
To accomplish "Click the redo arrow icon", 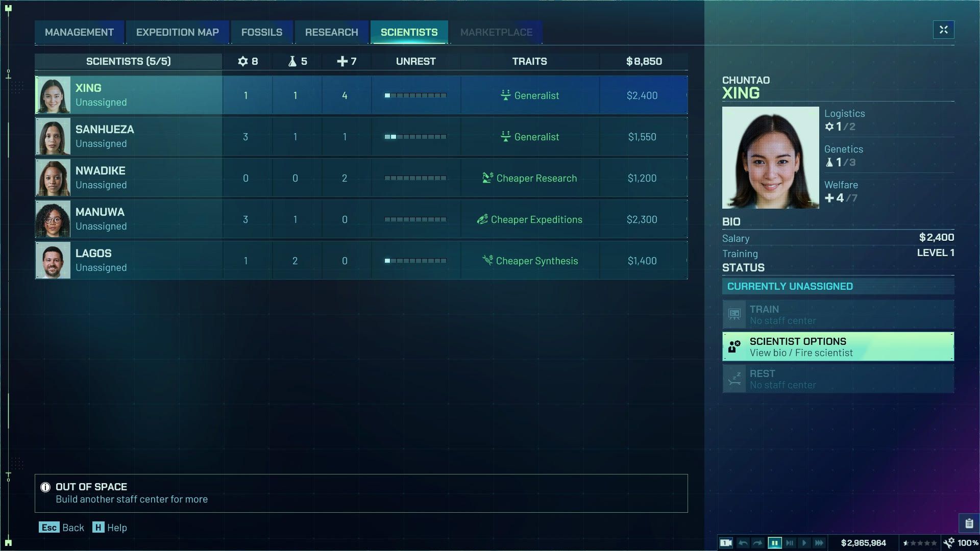I will (x=758, y=543).
